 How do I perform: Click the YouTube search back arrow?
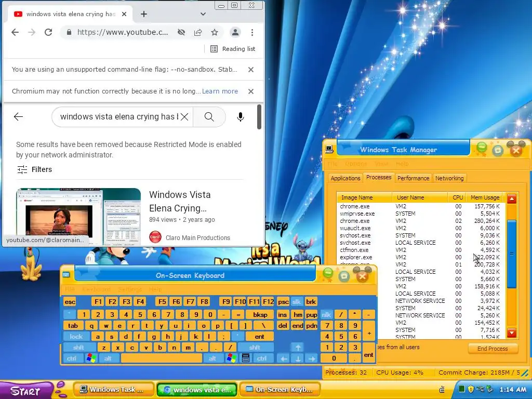point(18,117)
